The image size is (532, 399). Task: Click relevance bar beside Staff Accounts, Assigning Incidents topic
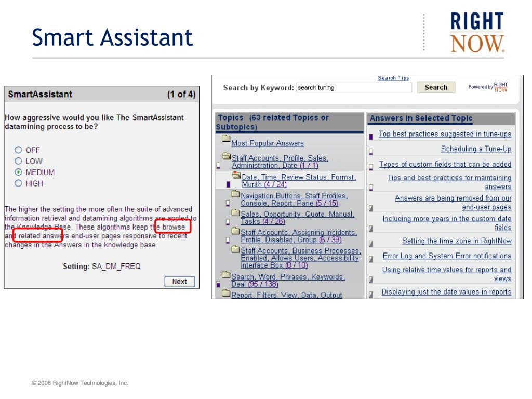pyautogui.click(x=228, y=240)
